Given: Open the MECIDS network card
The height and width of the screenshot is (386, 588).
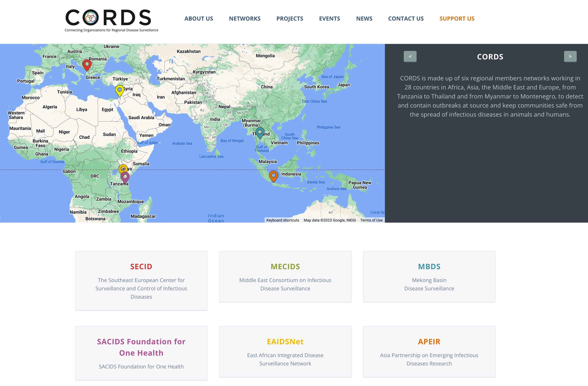Looking at the screenshot, I should click(x=285, y=277).
